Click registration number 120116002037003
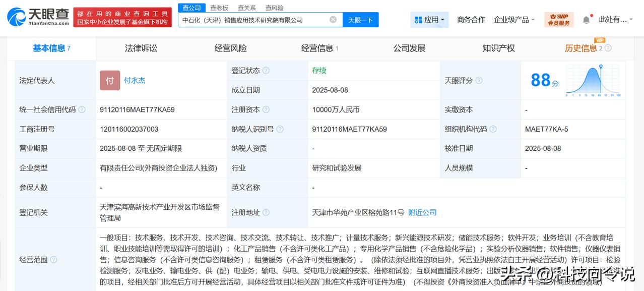This screenshot has width=644, height=291. pos(129,129)
